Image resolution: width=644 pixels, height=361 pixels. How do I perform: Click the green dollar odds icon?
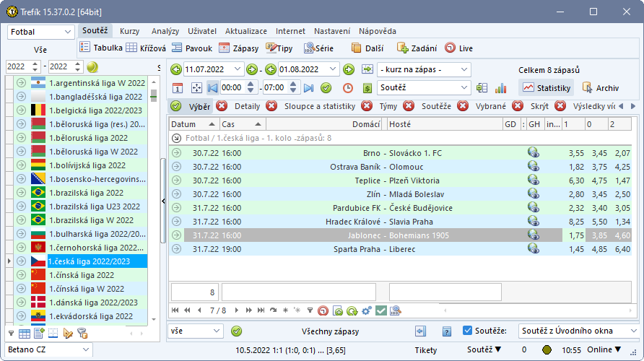point(367,88)
